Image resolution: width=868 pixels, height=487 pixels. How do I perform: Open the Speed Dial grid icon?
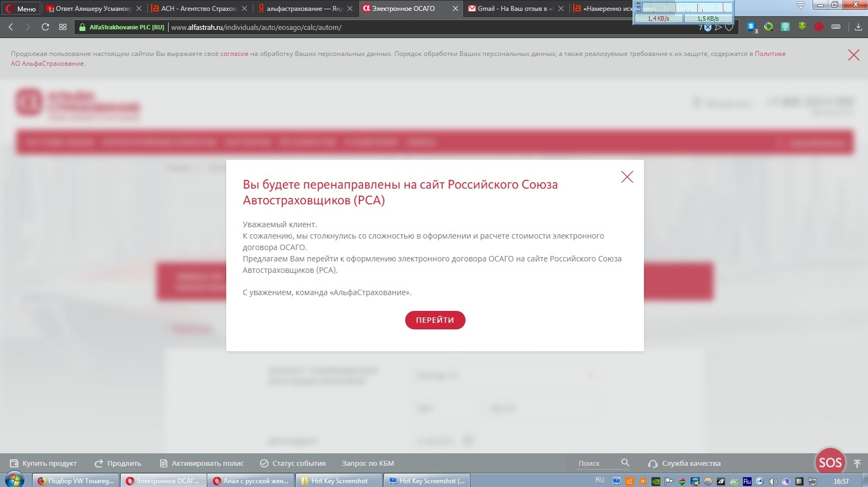63,27
